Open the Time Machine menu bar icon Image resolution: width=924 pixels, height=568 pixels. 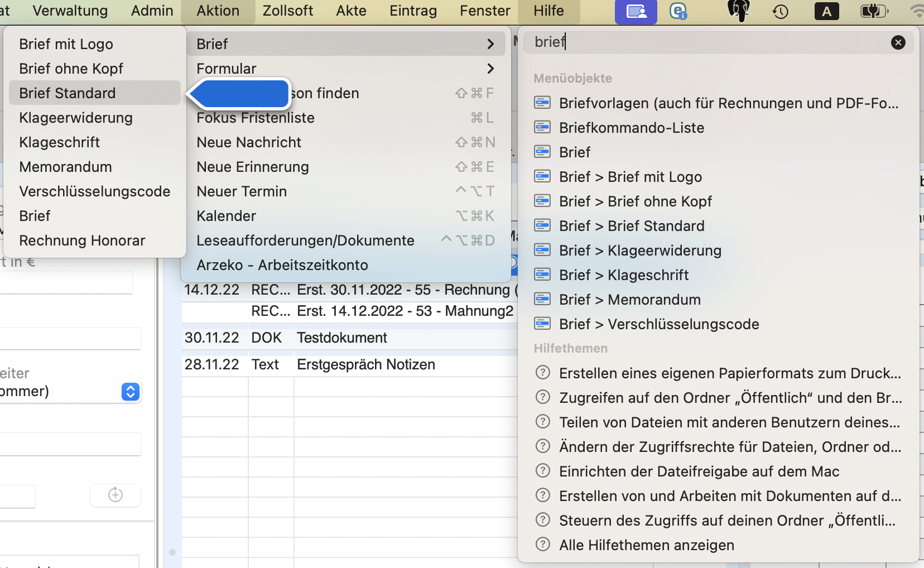[780, 11]
